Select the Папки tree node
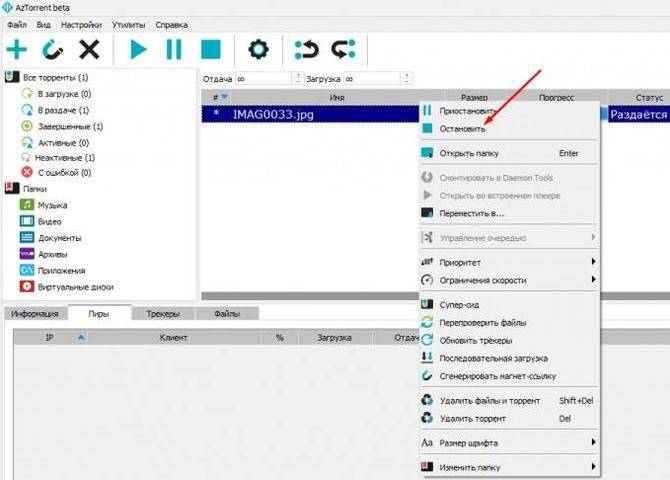 click(x=35, y=189)
